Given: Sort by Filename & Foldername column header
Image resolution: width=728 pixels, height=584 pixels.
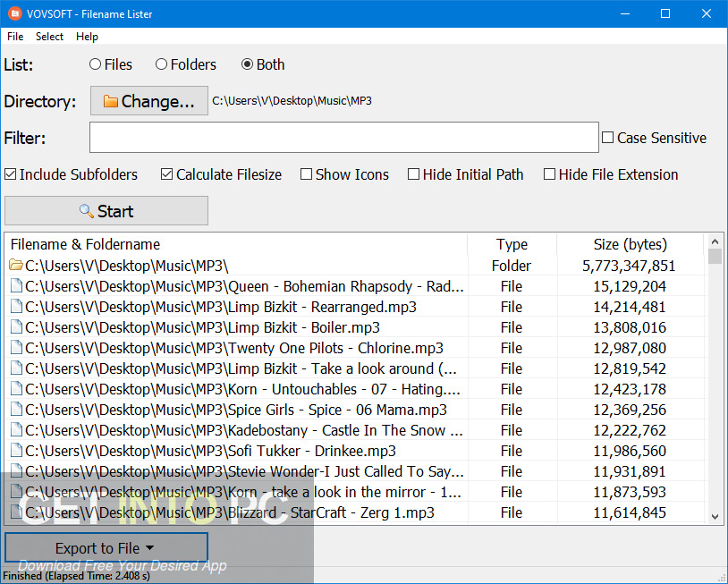Looking at the screenshot, I should pyautogui.click(x=236, y=244).
